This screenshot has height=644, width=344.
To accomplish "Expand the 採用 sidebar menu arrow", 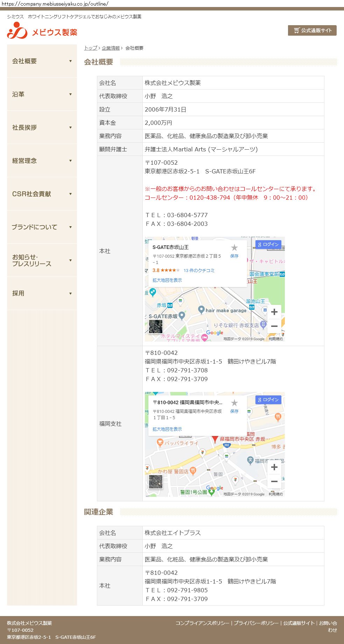I will (x=70, y=294).
